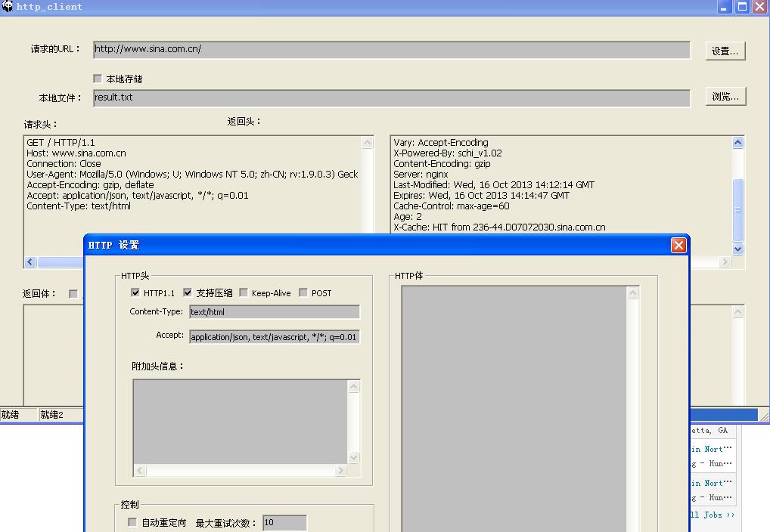Viewport: 770px width, 532px height.
Task: Uncheck the 支持压缩 checkbox
Action: [x=188, y=292]
